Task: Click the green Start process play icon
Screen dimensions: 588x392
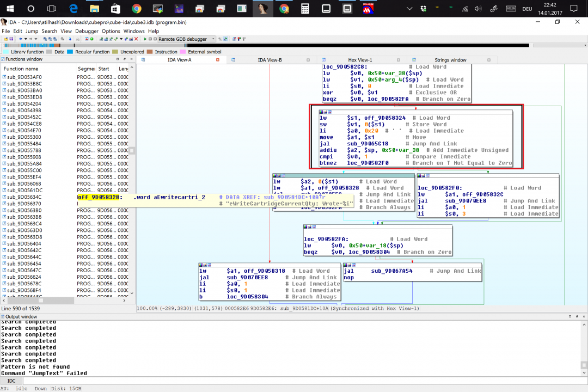Action: (145, 39)
